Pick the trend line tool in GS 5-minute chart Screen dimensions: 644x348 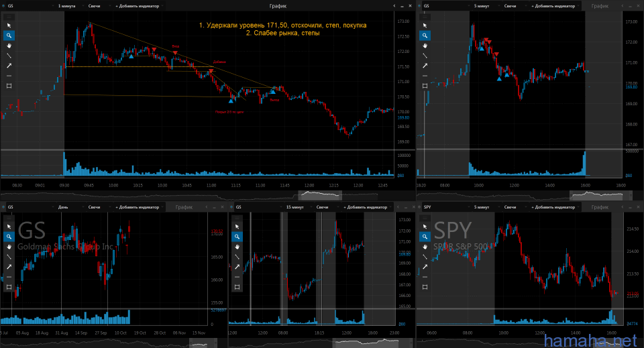[425, 56]
